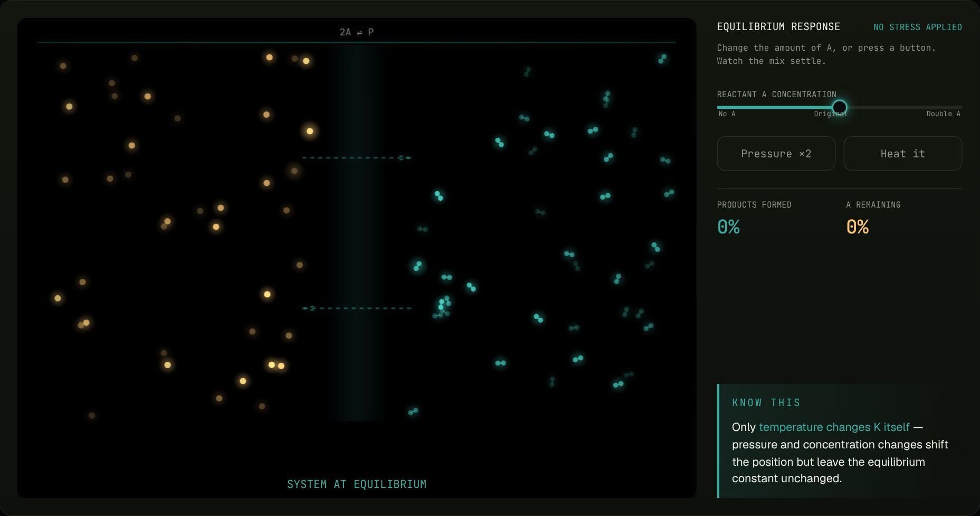980x516 pixels.
Task: Click the forward reaction dashed arrow
Action: (x=357, y=157)
